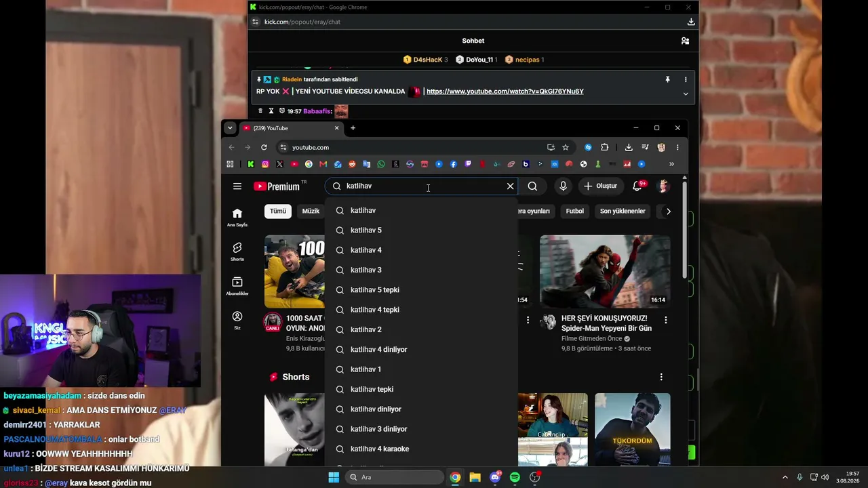Delete Babaafis message with trash icon

(x=260, y=111)
